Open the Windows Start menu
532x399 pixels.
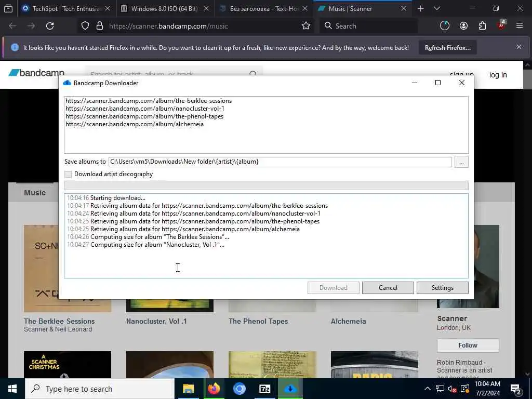(x=12, y=389)
